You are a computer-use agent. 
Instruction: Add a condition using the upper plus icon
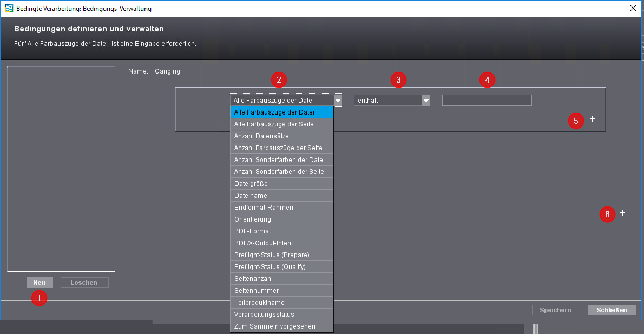coord(592,119)
